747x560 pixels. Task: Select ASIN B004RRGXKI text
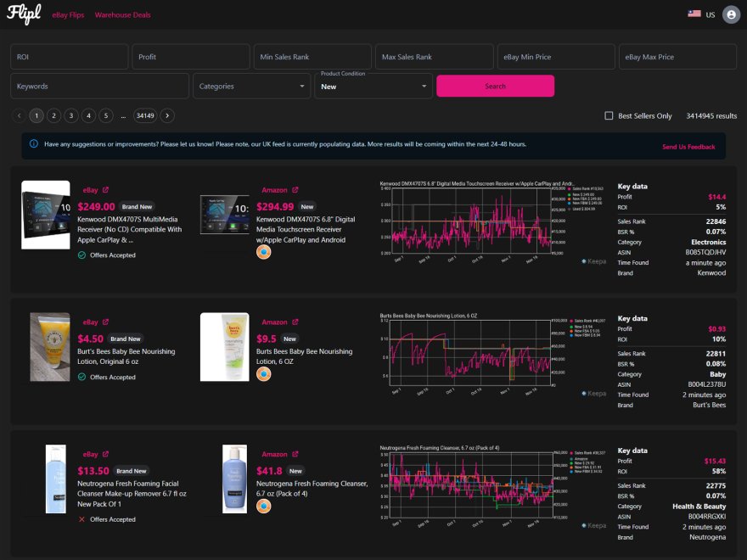click(707, 516)
